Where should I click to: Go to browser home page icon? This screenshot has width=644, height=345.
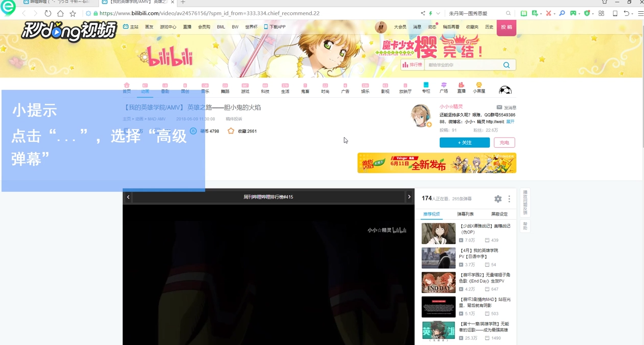click(x=60, y=13)
